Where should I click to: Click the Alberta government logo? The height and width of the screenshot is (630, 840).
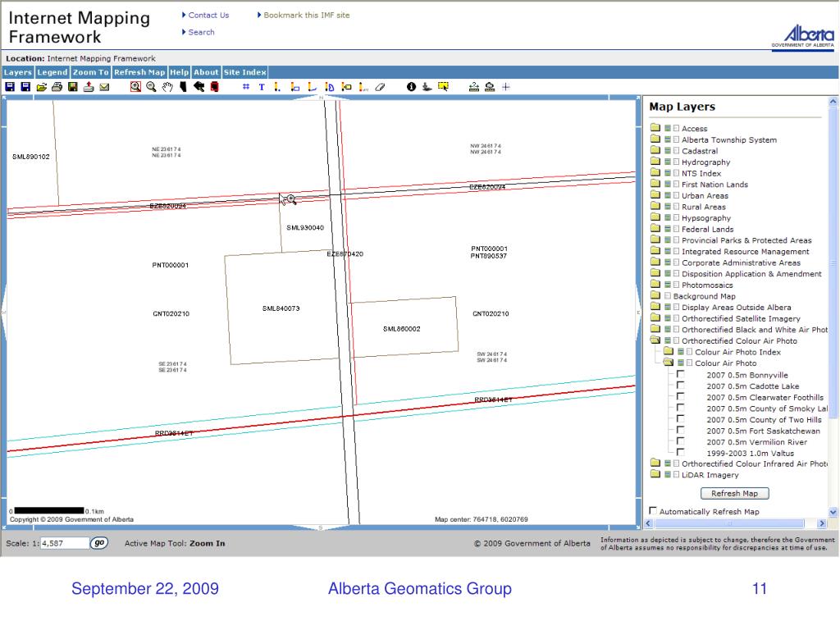click(802, 36)
